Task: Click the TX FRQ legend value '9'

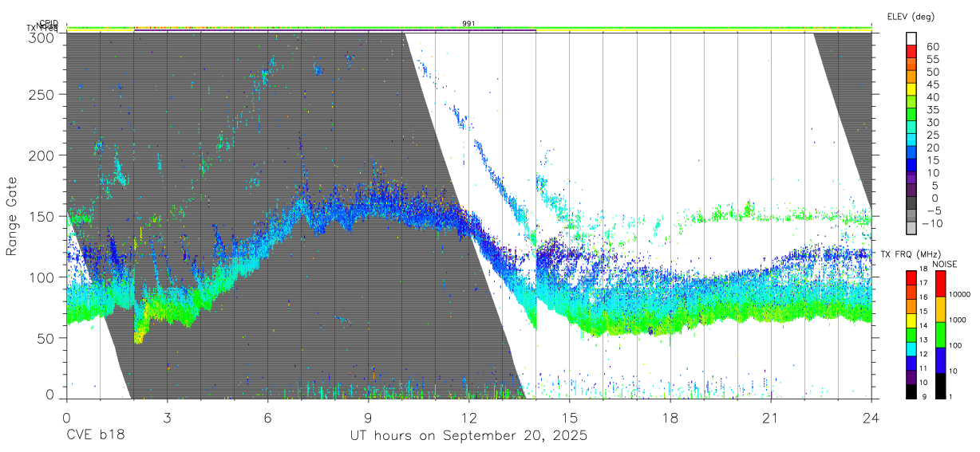Action: point(923,396)
